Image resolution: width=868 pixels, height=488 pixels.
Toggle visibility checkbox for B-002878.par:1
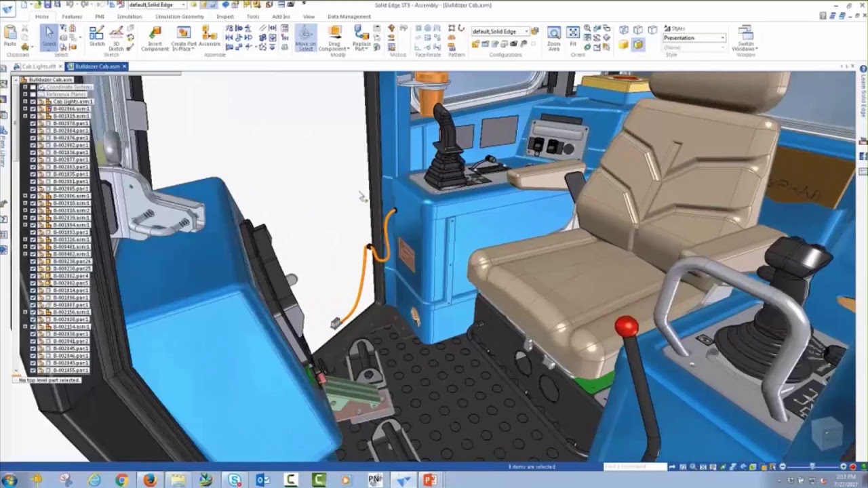pos(33,123)
